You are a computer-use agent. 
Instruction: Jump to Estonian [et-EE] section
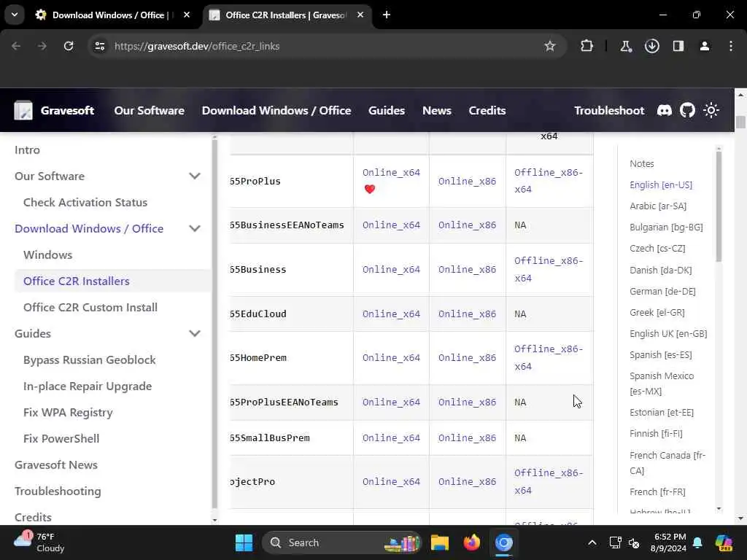tap(661, 413)
